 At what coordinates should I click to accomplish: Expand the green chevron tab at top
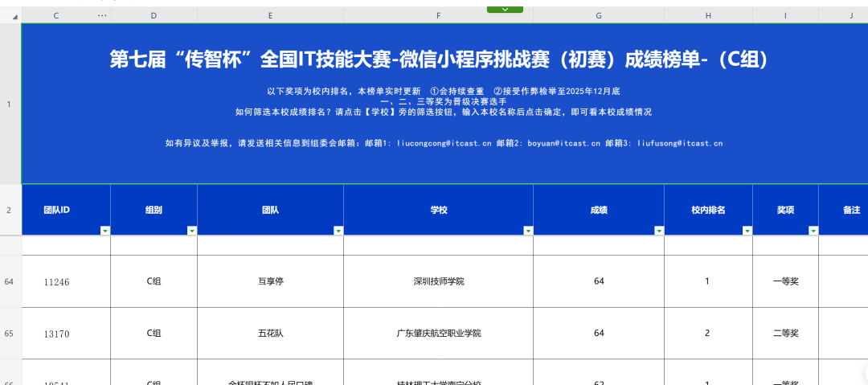[x=505, y=9]
